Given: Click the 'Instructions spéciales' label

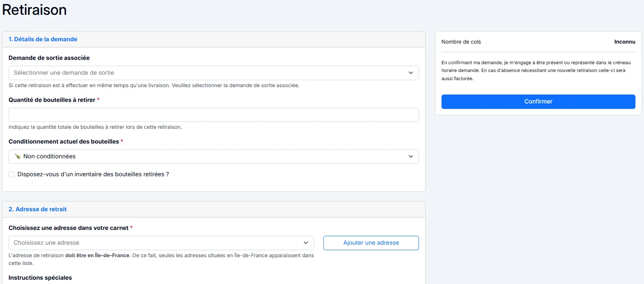Looking at the screenshot, I should pyautogui.click(x=40, y=278).
